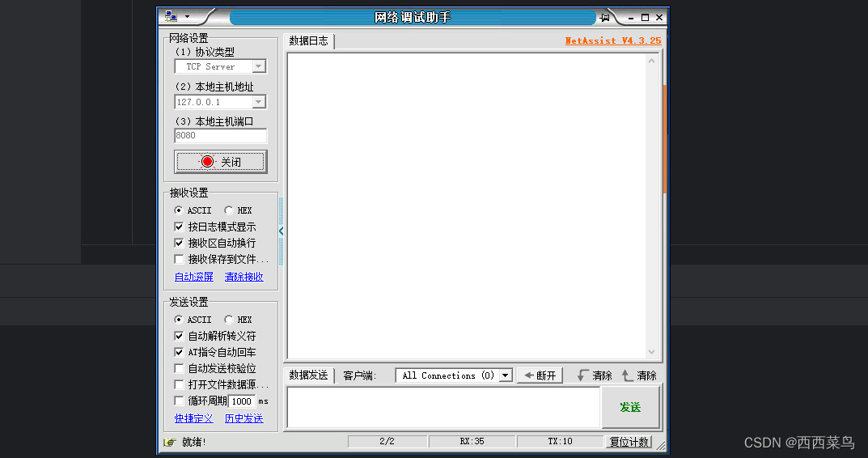Click the hand icon in status bar
Image resolution: width=868 pixels, height=458 pixels.
tap(170, 442)
